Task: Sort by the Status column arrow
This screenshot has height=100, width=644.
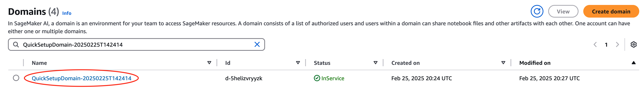Action: click(375, 63)
